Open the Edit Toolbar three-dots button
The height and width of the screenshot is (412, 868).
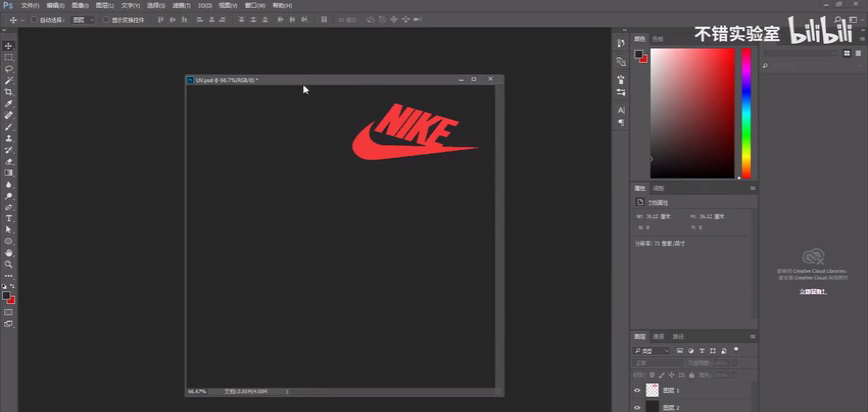pos(8,276)
